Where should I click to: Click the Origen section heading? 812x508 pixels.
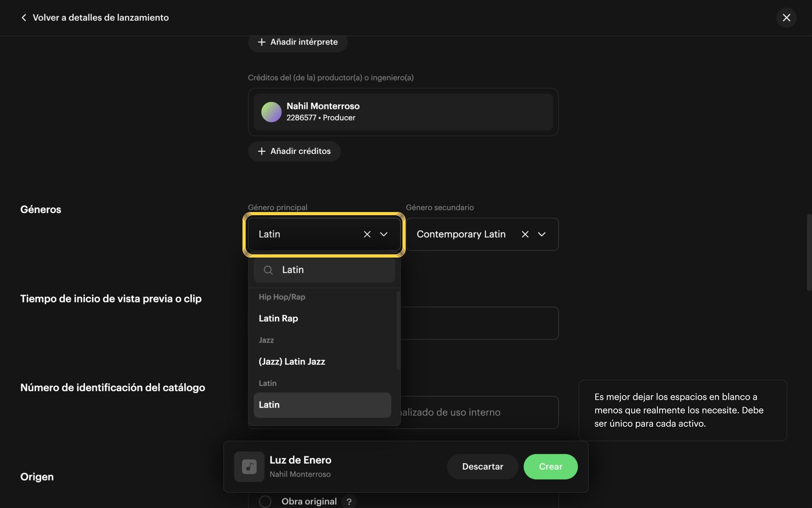coord(37,477)
